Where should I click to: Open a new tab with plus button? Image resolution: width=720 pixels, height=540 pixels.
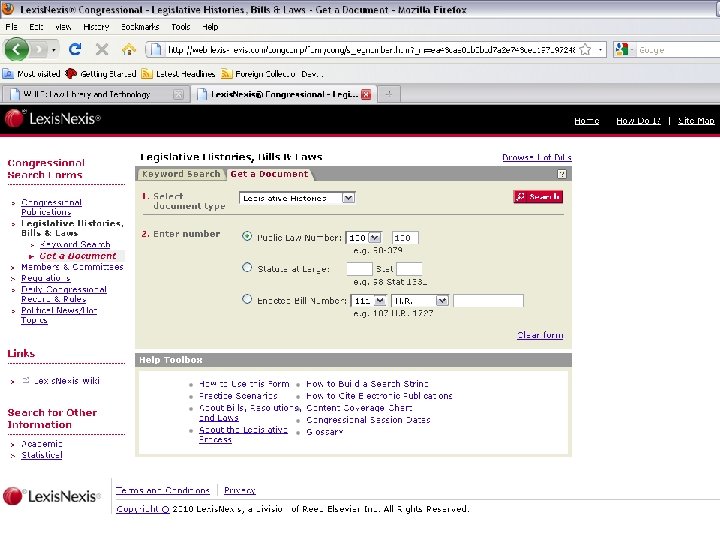(x=388, y=94)
